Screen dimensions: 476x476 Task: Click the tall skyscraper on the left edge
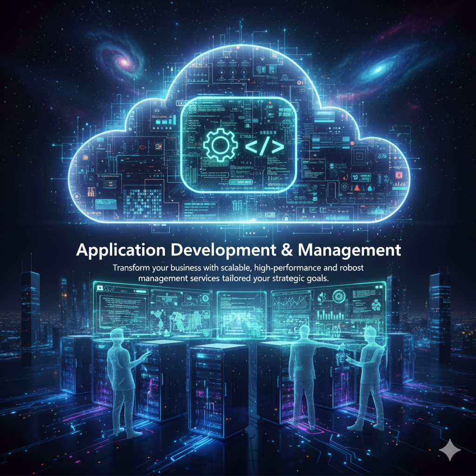[30, 311]
